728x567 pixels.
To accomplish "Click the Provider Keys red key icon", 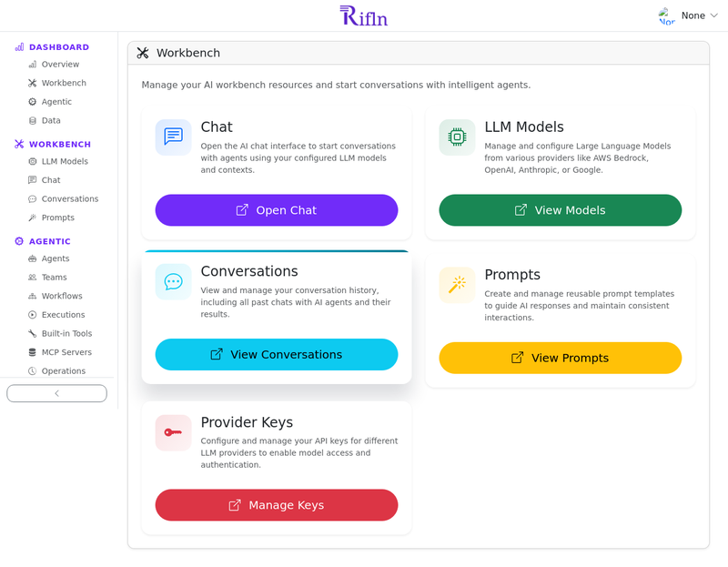I will point(173,433).
